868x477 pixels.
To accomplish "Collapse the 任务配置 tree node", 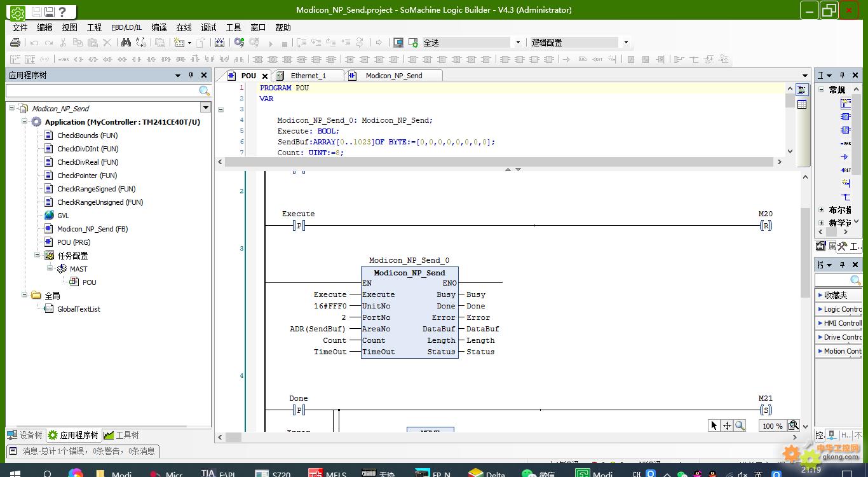I will [37, 255].
